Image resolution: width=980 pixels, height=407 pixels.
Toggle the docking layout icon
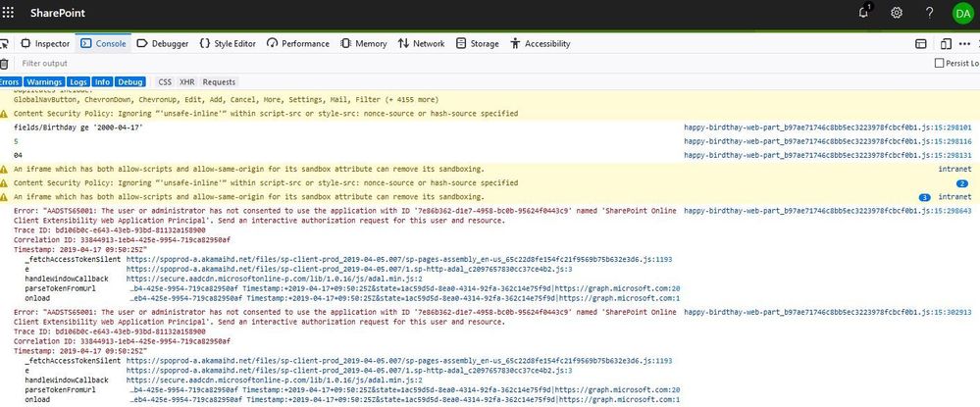coord(920,44)
